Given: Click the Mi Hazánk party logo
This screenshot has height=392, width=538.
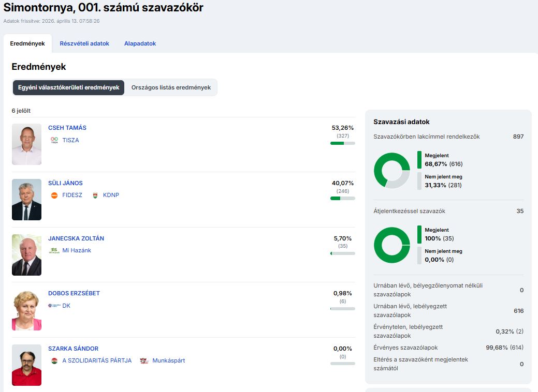Looking at the screenshot, I should (54, 250).
